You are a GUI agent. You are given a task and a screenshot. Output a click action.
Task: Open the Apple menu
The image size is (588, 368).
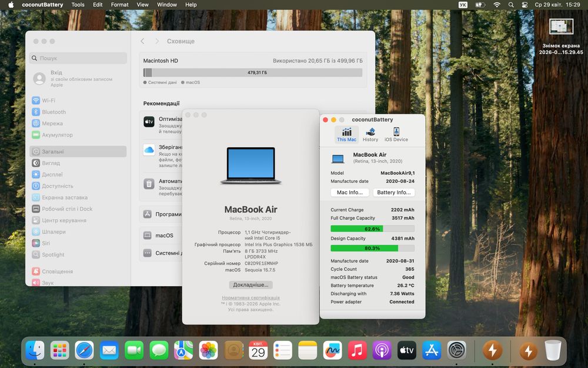coord(11,5)
